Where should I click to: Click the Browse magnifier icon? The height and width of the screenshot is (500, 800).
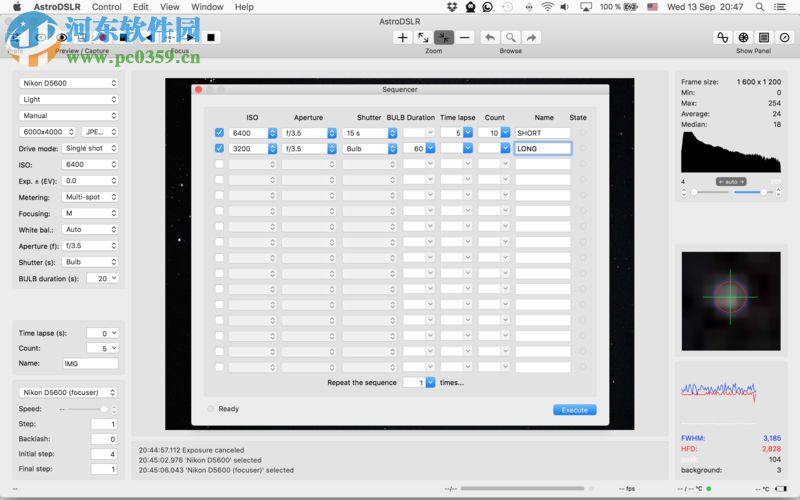[x=511, y=37]
